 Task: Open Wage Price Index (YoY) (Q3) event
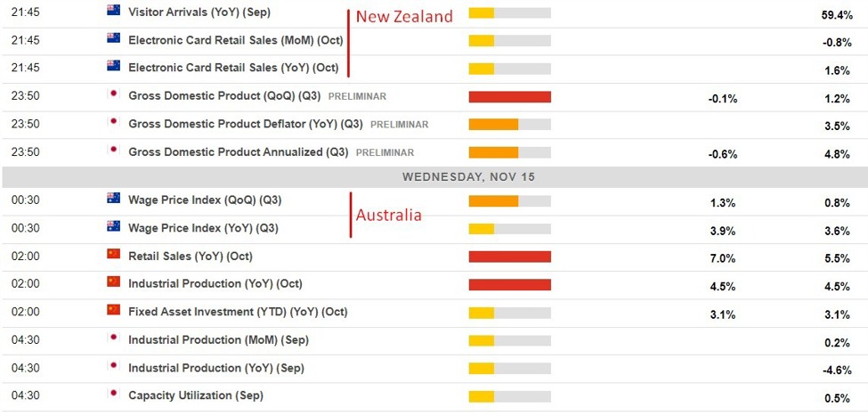tap(203, 228)
